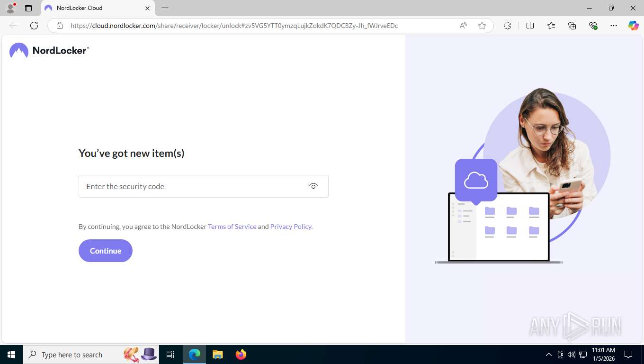The image size is (644, 364).
Task: Toggle security code visibility eye icon
Action: pyautogui.click(x=313, y=186)
